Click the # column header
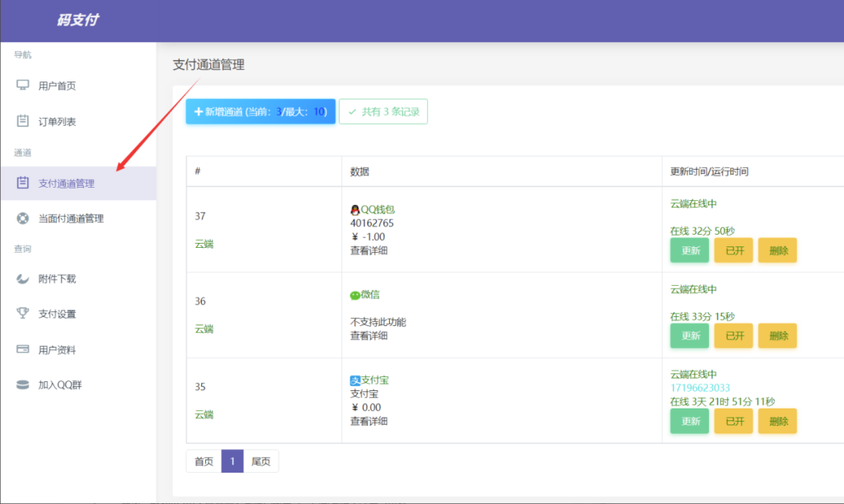Screen dimensions: 844x504 coord(198,171)
